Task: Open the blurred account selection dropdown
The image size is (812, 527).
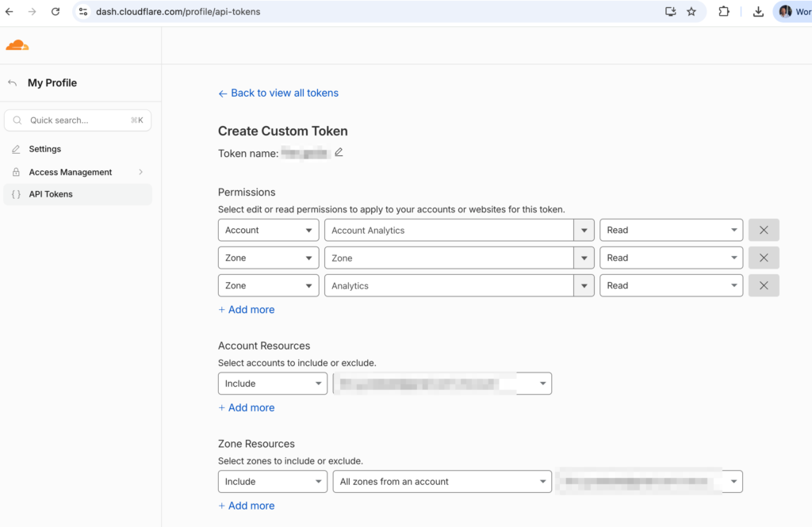Action: (442, 384)
